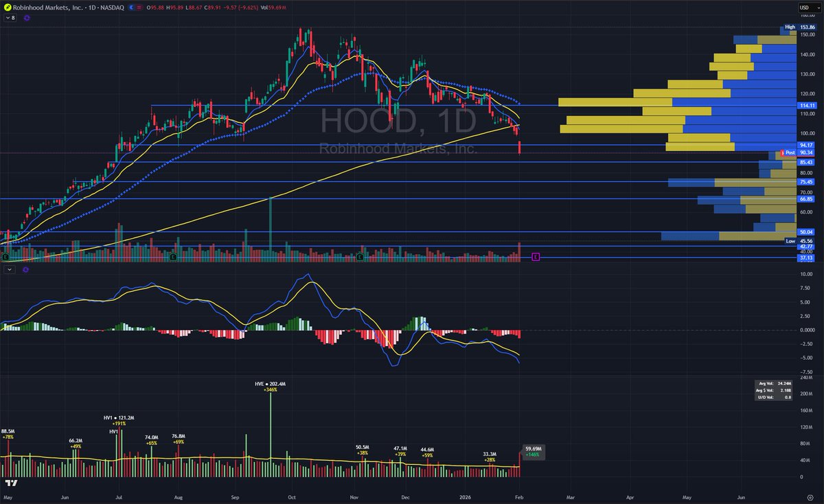Expand the collapsed indicators list showing 8
Image resolution: width=824 pixels, height=504 pixels.
point(11,18)
